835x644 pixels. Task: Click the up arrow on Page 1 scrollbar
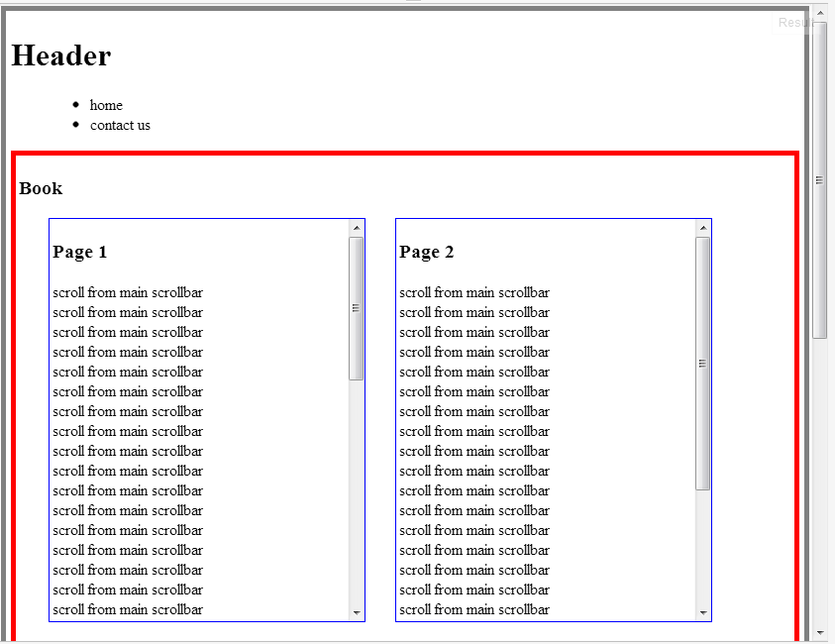(357, 226)
